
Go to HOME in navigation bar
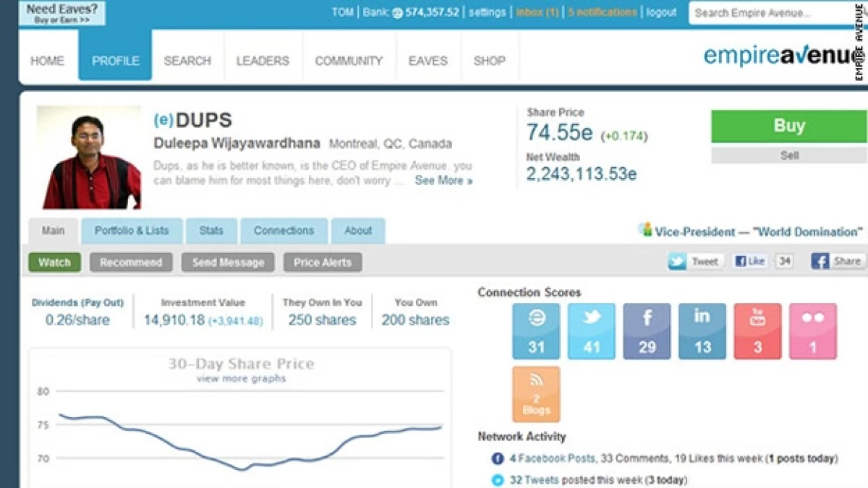tap(47, 61)
